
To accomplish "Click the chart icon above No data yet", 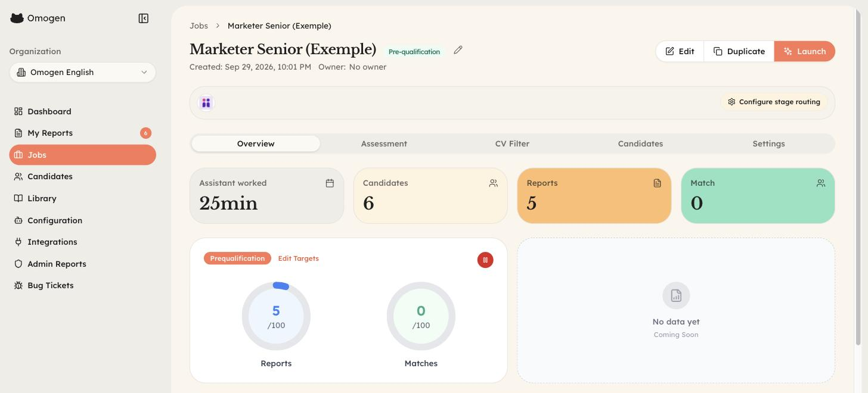I will coord(676,295).
